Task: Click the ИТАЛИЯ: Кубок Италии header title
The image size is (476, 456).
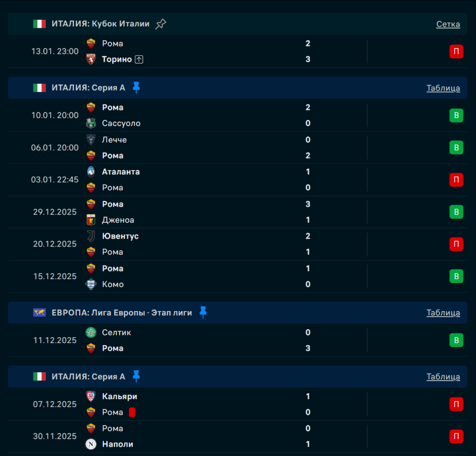Action: click(x=100, y=24)
